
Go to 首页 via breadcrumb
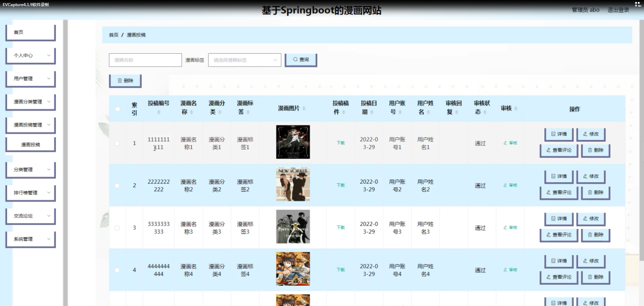tap(113, 35)
